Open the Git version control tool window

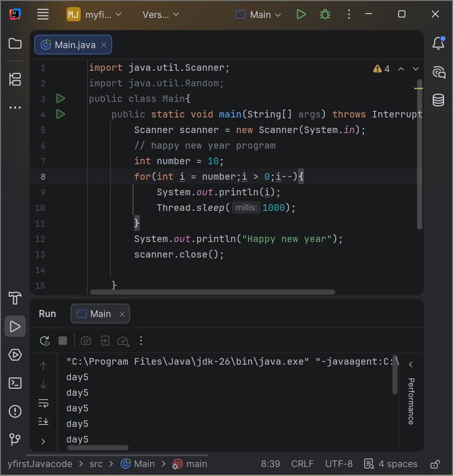[x=15, y=439]
